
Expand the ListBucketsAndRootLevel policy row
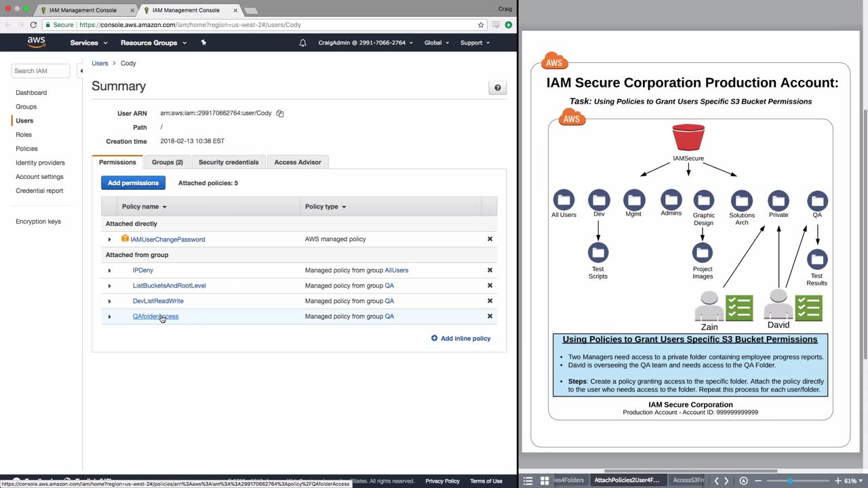pyautogui.click(x=109, y=285)
